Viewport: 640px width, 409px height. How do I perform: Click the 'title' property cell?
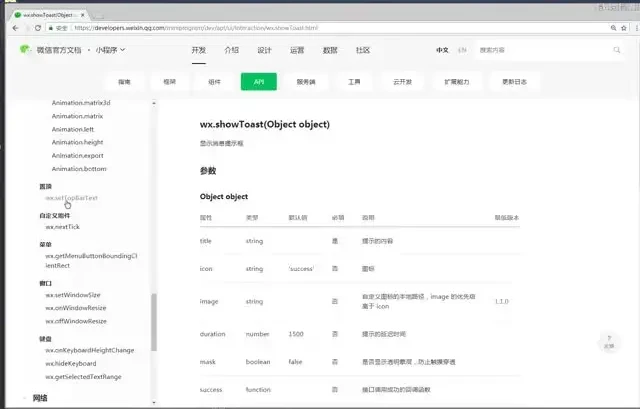coord(206,241)
